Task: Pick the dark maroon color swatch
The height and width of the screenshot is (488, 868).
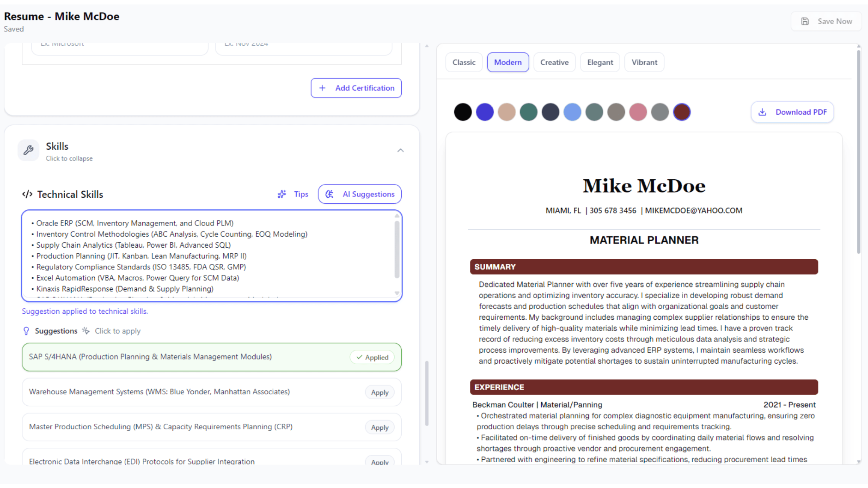Action: pyautogui.click(x=682, y=112)
